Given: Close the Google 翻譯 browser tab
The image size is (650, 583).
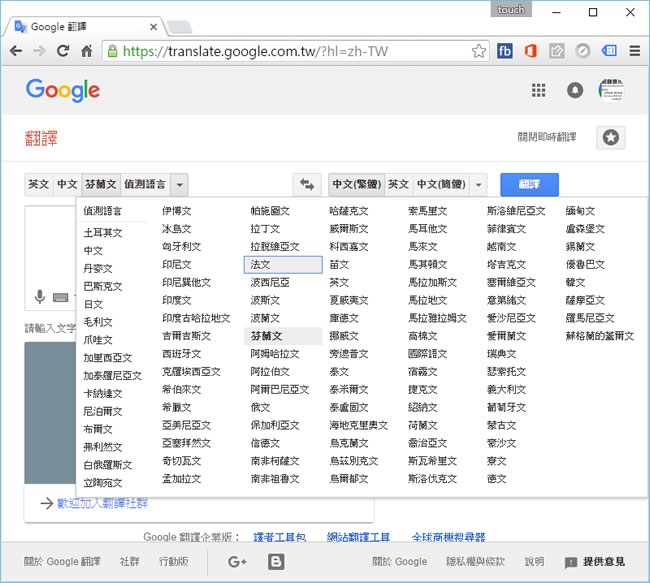Looking at the screenshot, I should click(153, 27).
